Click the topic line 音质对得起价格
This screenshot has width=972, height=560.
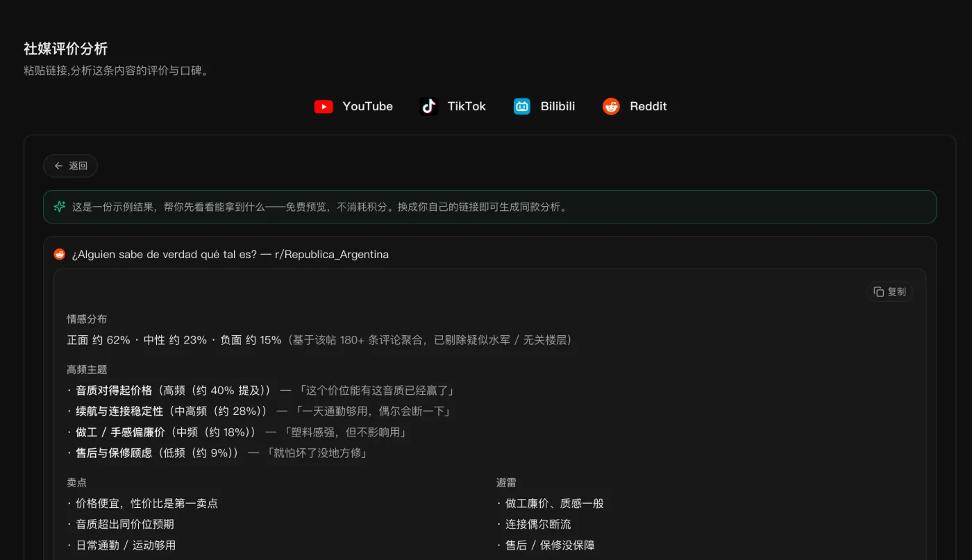point(260,391)
